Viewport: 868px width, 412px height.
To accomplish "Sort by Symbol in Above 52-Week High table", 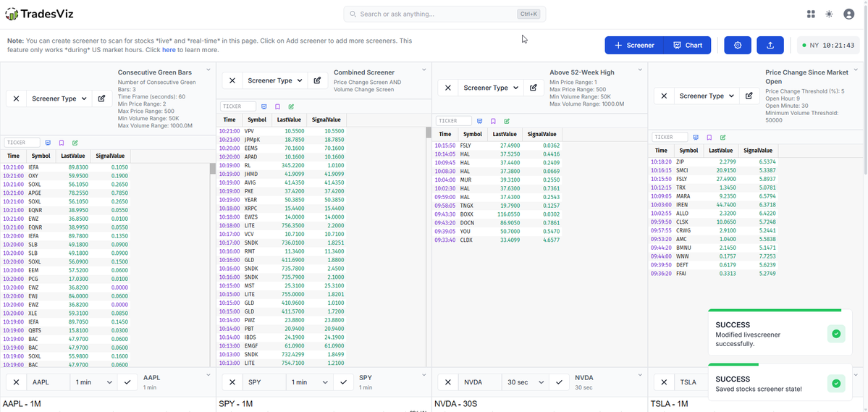I will (472, 134).
